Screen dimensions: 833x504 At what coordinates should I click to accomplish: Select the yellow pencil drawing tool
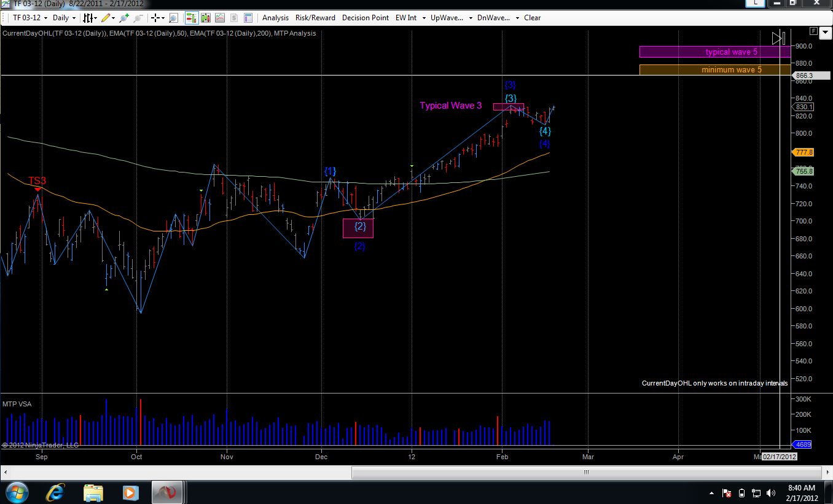tap(106, 18)
